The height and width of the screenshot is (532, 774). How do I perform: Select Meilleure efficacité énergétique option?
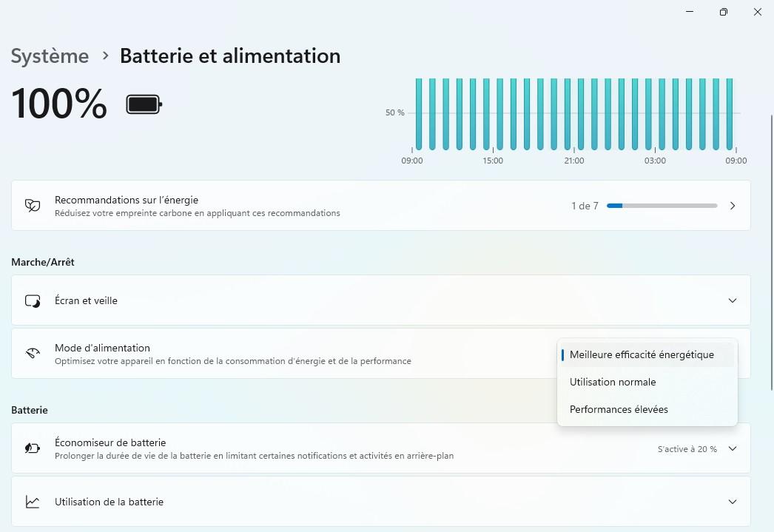point(642,354)
